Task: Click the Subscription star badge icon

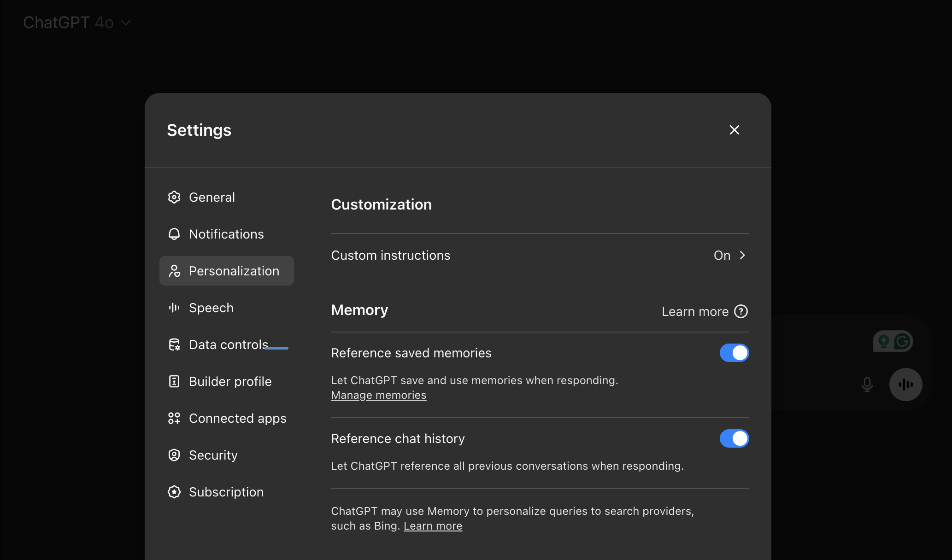Action: [174, 492]
